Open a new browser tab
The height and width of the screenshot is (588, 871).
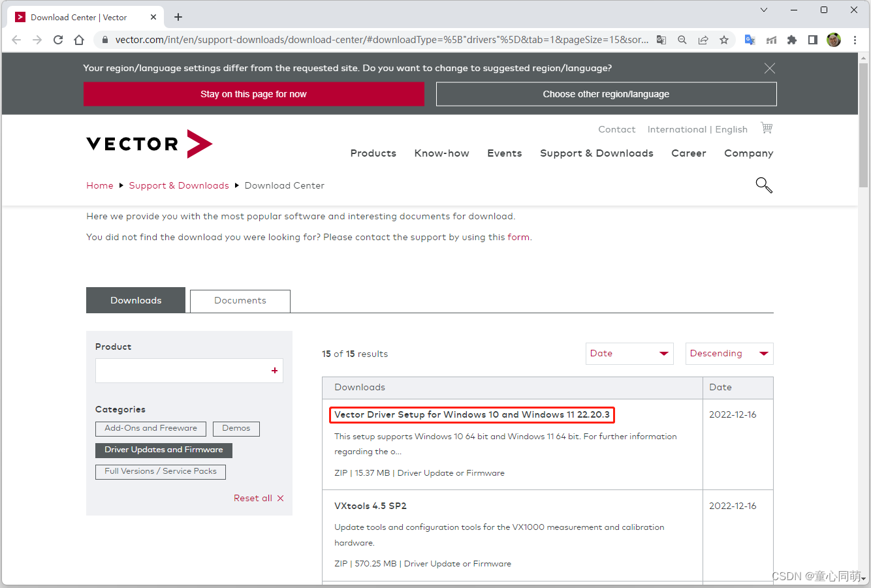coord(178,17)
